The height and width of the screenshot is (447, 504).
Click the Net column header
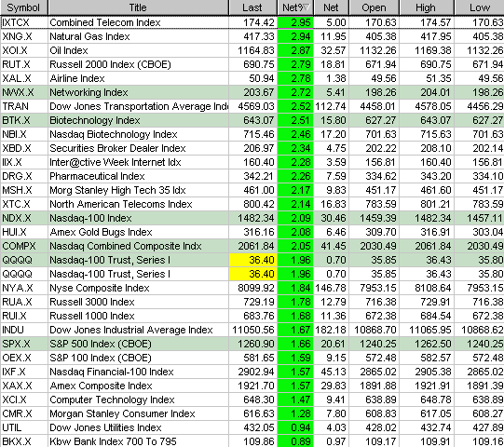click(331, 7)
